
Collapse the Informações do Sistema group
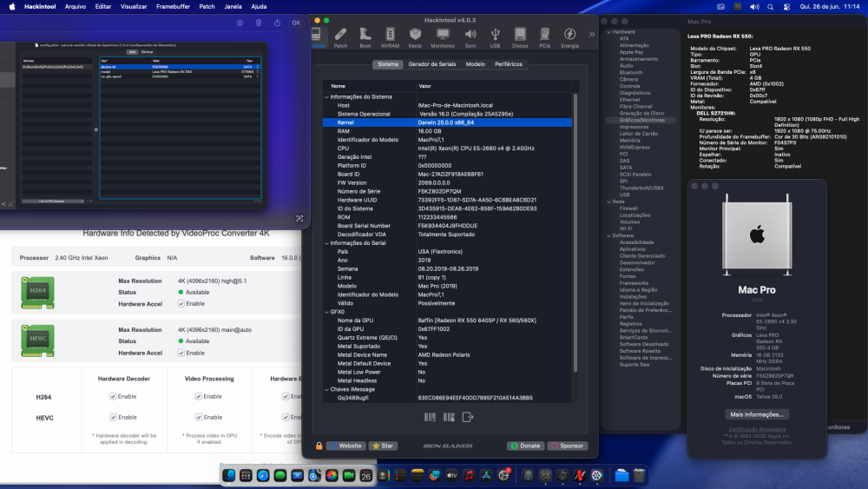click(326, 97)
